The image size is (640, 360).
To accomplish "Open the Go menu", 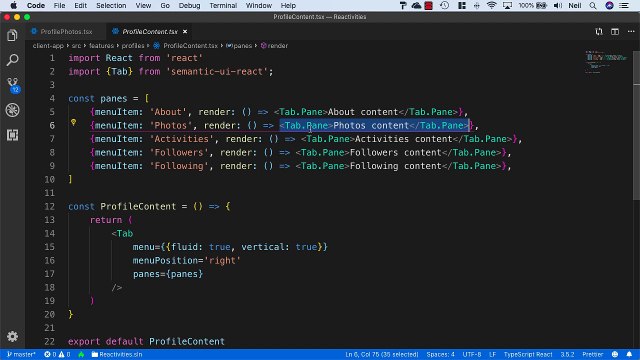I will pos(165,5).
